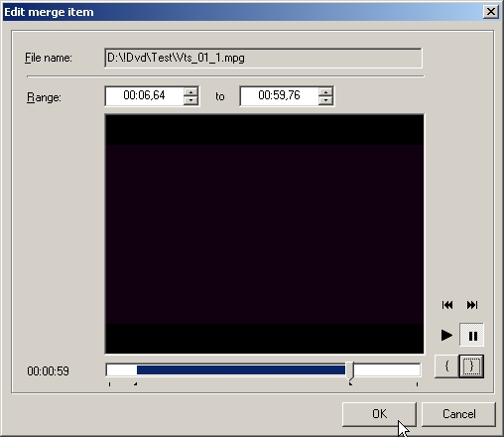Screen dimensions: 504x437
Task: Decrease the range start time spinner
Action: pyautogui.click(x=190, y=100)
